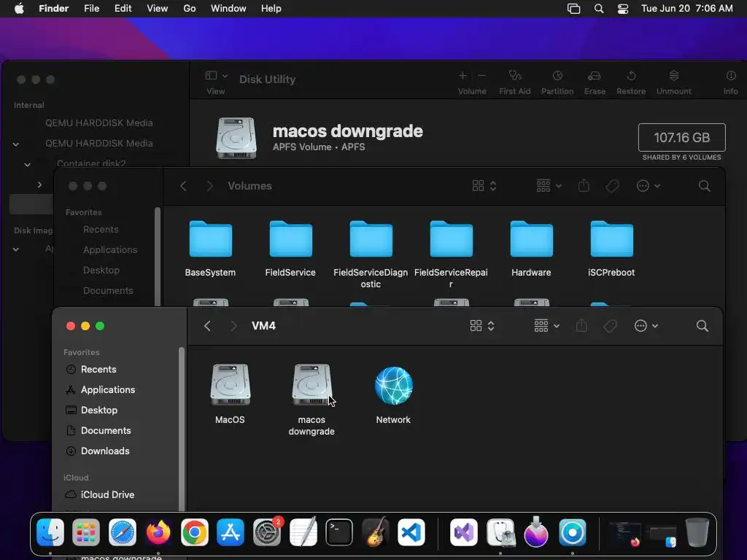The width and height of the screenshot is (747, 560).
Task: Select Documents in VM4 sidebar
Action: coord(106,430)
